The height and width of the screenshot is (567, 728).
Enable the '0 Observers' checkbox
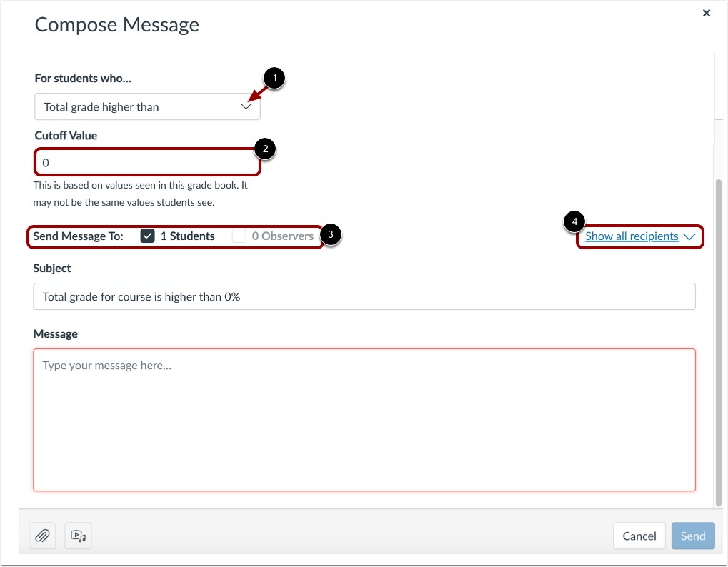pos(241,235)
